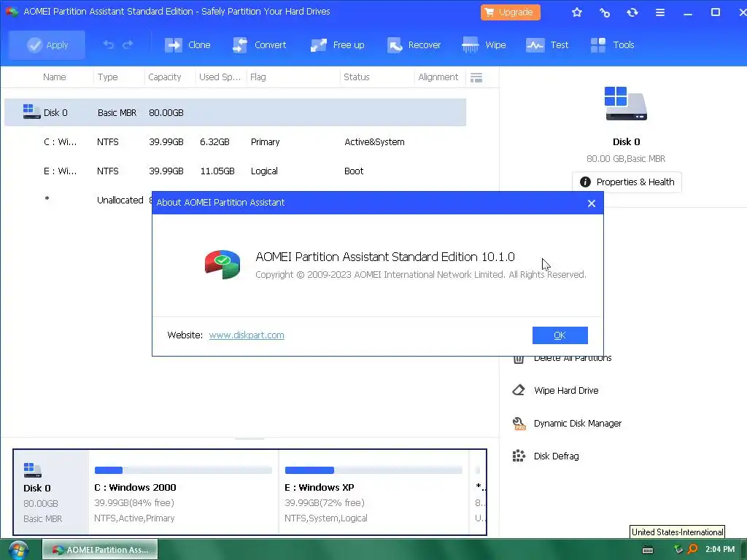Select the E: partition row
747x560 pixels.
pos(235,171)
